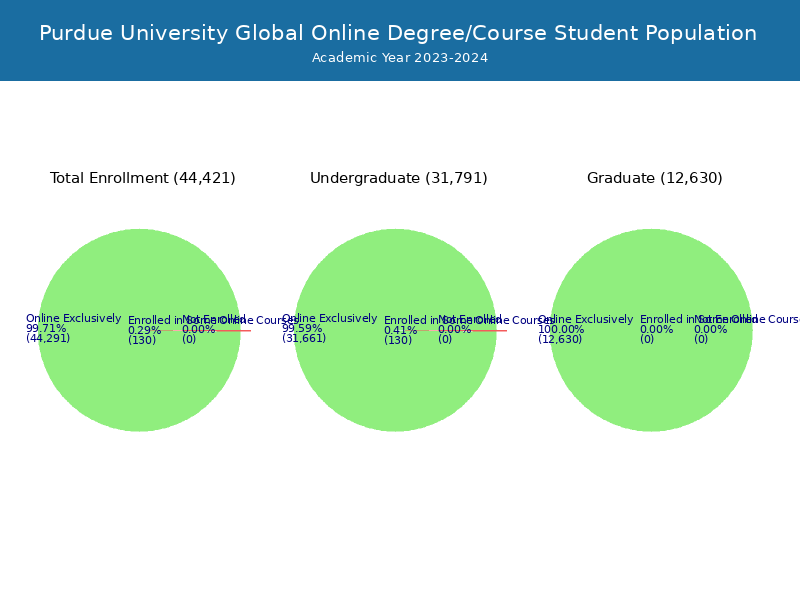Select the 99.59% percentage value

pyautogui.click(x=302, y=329)
